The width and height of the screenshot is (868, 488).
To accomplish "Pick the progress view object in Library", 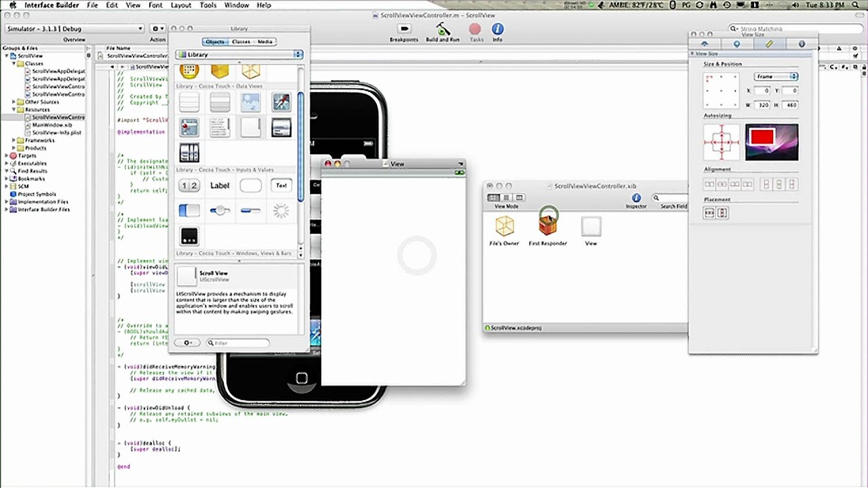I will (250, 211).
